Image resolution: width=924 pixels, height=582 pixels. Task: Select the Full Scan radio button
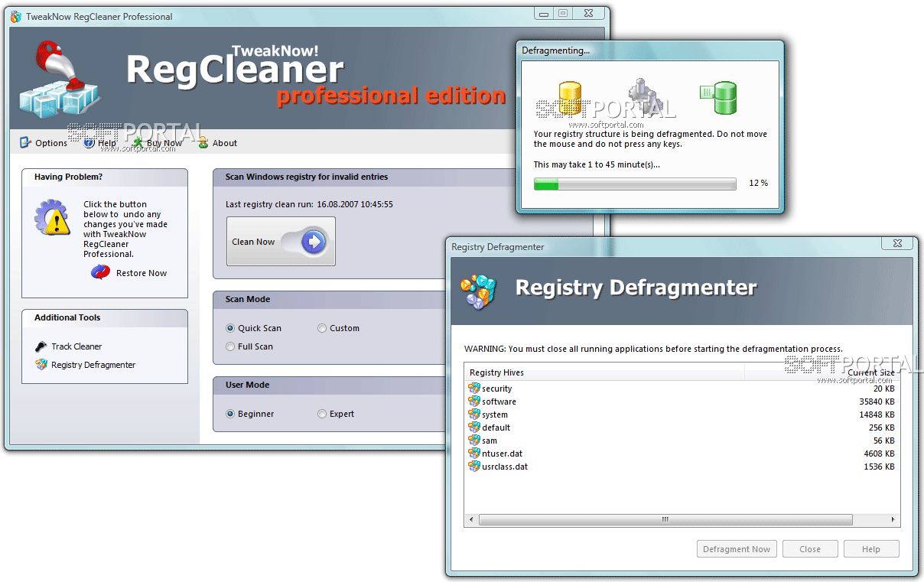tap(230, 346)
